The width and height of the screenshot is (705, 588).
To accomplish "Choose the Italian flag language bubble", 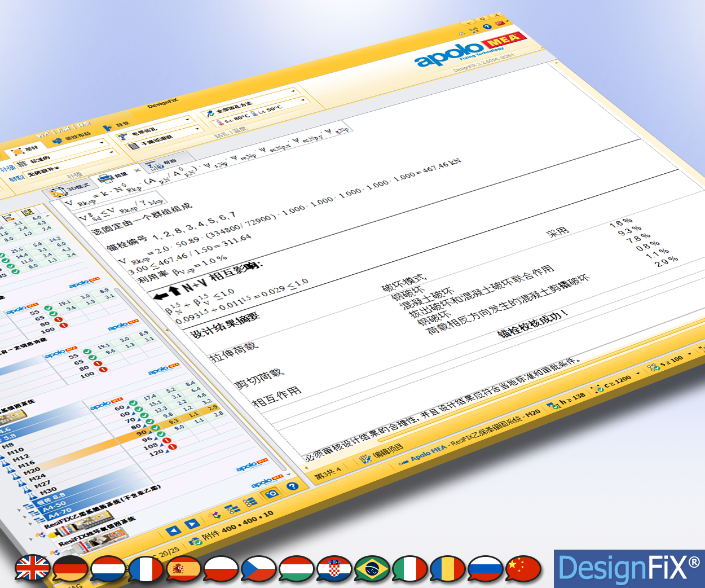I will click(411, 569).
